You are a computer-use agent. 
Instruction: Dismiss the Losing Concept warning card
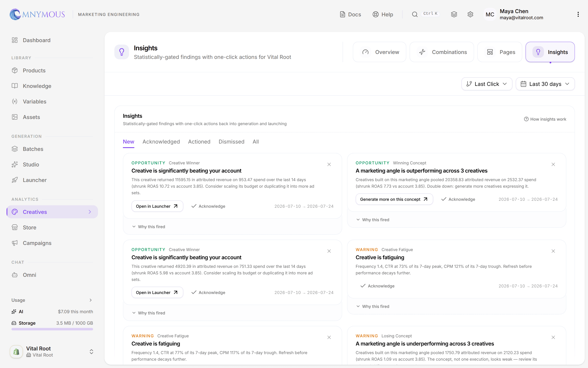point(553,337)
